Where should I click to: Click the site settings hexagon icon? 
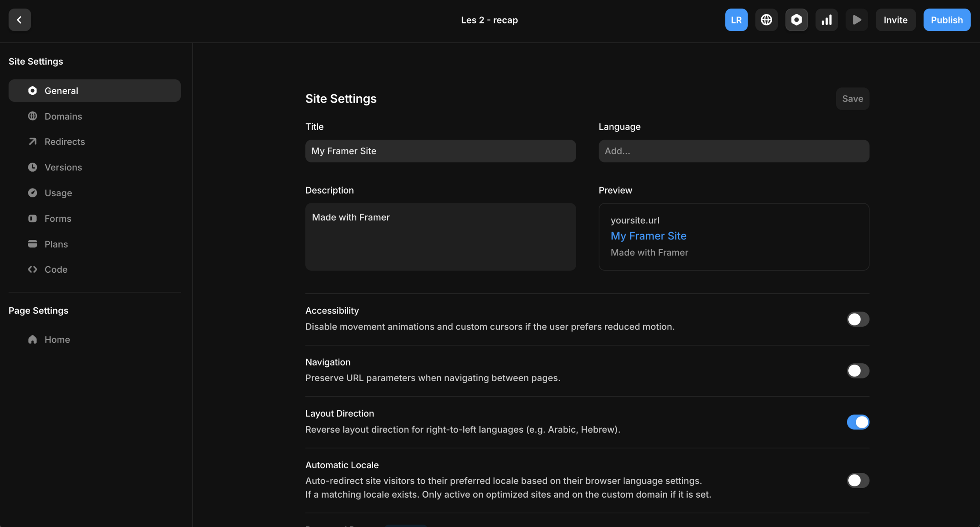point(796,20)
